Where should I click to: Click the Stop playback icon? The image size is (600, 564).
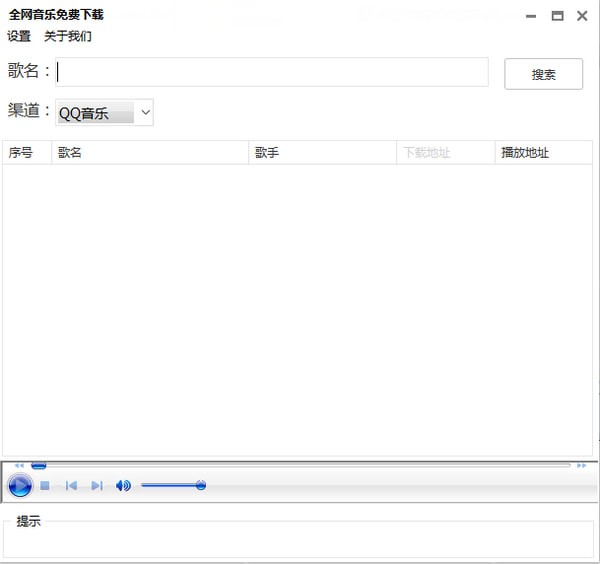(x=45, y=486)
